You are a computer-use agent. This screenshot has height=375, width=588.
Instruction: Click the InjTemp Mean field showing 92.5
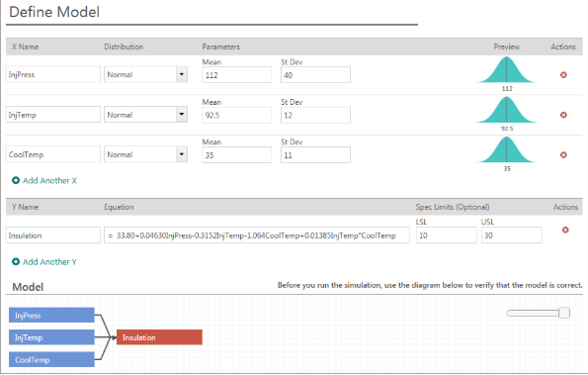[236, 115]
